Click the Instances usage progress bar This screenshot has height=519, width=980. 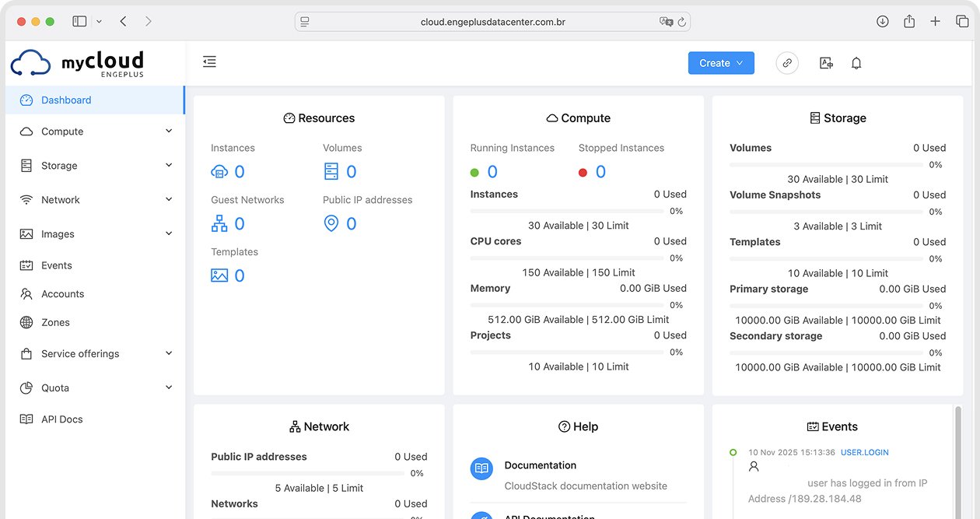click(567, 211)
